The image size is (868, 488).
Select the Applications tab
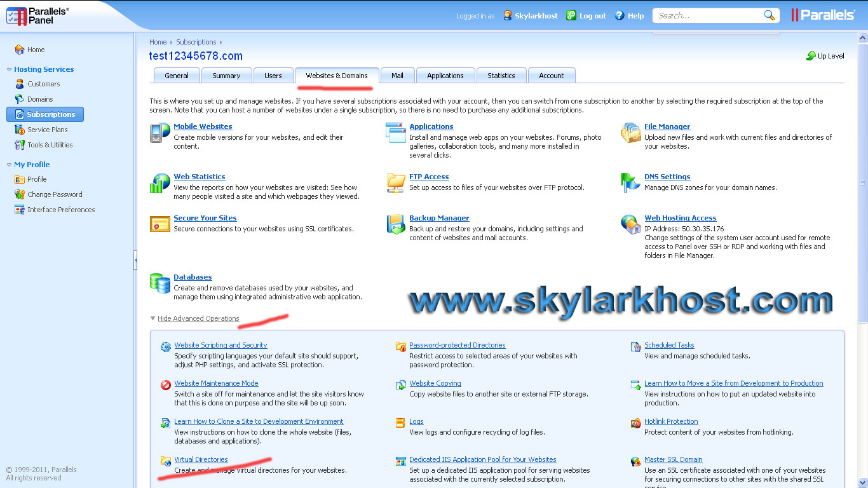click(x=445, y=76)
